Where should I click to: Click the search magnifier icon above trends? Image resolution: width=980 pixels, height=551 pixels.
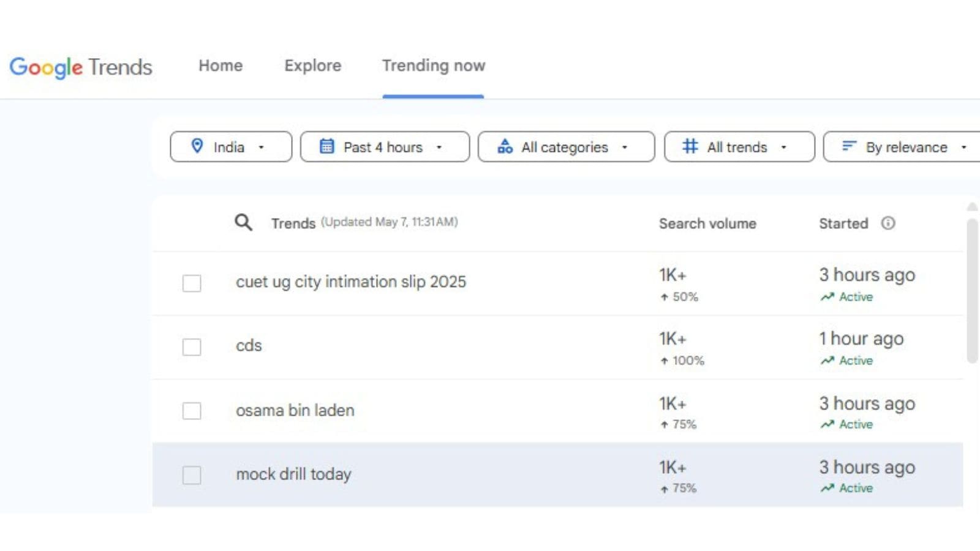click(x=243, y=222)
